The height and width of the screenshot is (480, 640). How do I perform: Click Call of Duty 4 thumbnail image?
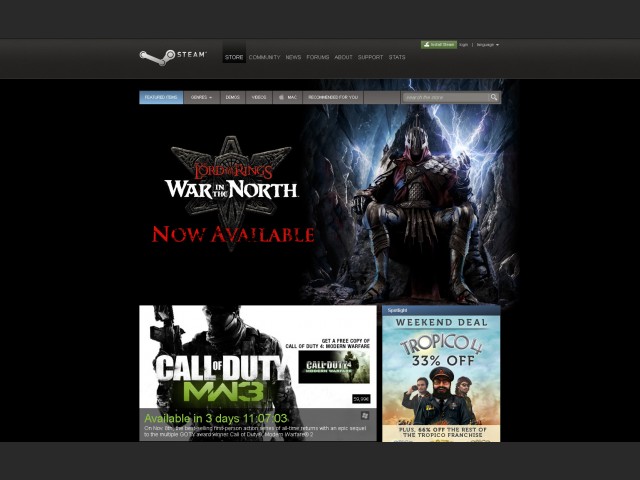coord(334,367)
